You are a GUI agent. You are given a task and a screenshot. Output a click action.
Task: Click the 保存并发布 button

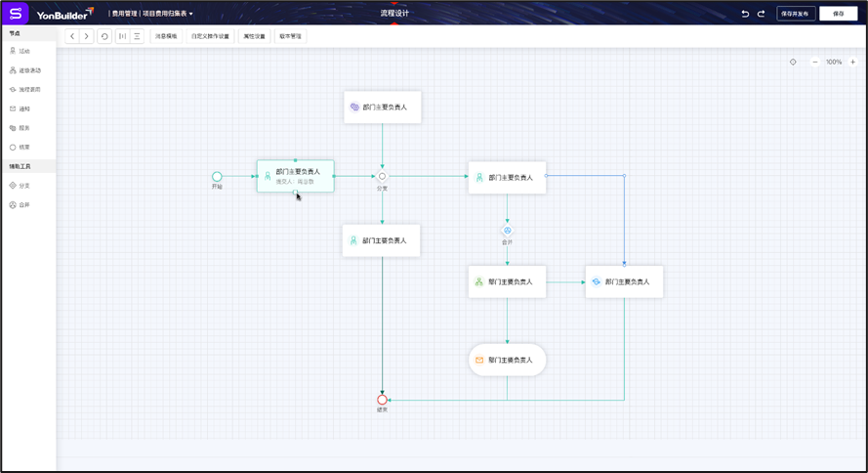796,14
